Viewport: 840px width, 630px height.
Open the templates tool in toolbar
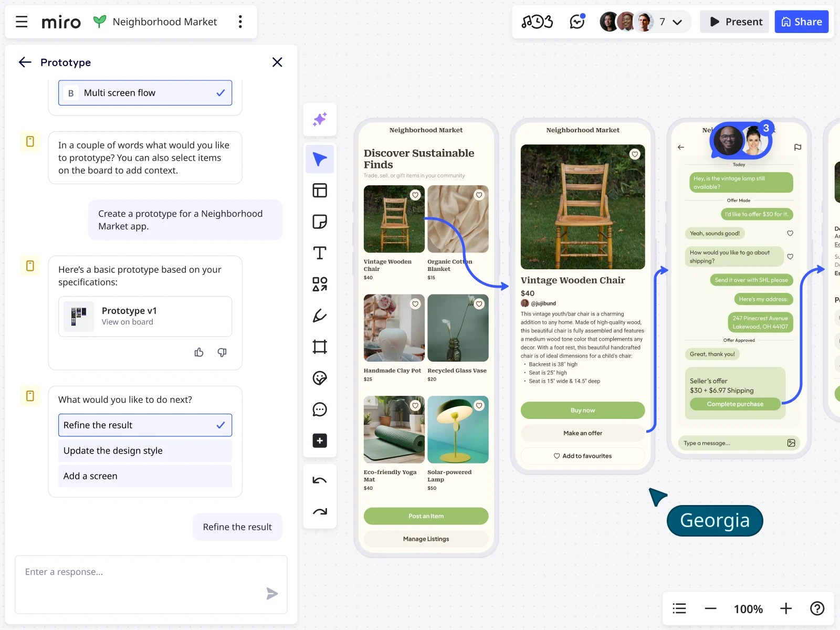pos(320,190)
